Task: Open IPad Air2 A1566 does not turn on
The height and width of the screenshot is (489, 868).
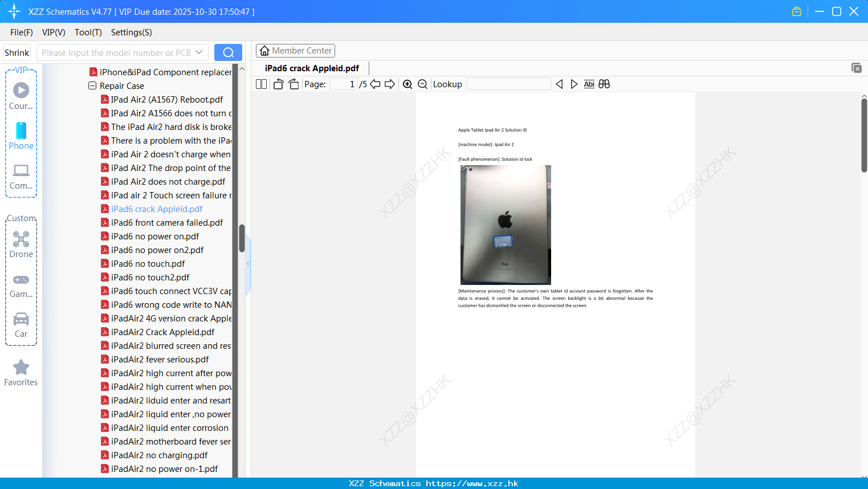Action: 166,113
